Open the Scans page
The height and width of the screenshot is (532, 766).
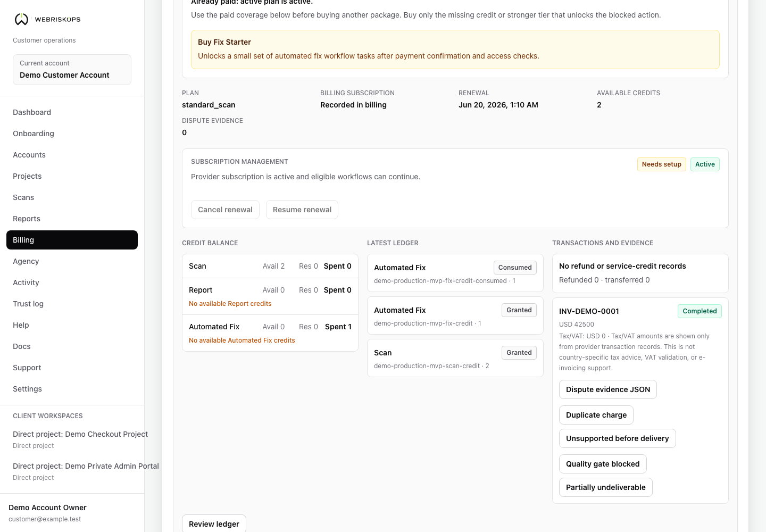pyautogui.click(x=72, y=197)
